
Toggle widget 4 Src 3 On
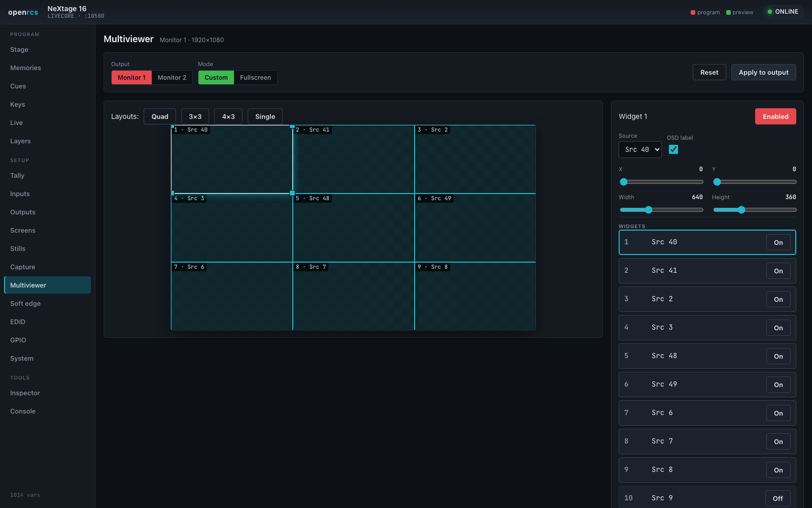(x=779, y=328)
